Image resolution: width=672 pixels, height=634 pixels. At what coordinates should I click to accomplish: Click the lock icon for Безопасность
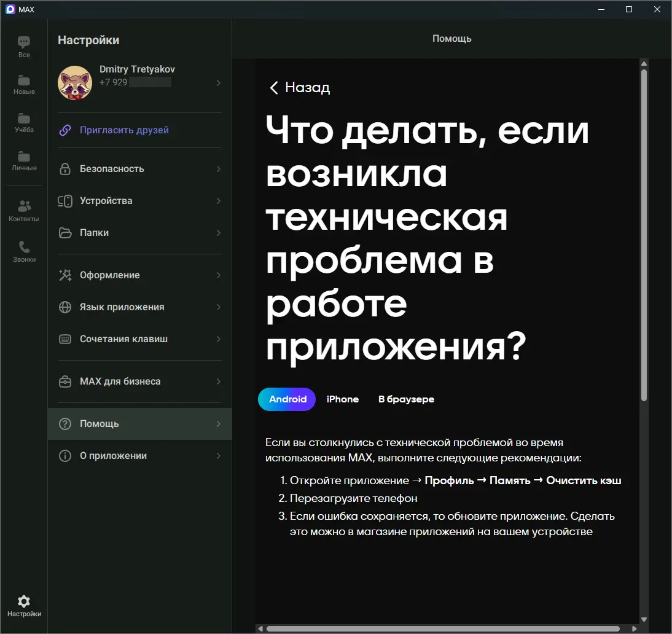[65, 169]
